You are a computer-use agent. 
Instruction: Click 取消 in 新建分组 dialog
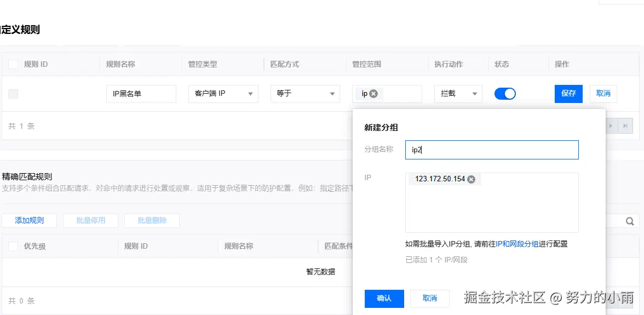tap(429, 299)
